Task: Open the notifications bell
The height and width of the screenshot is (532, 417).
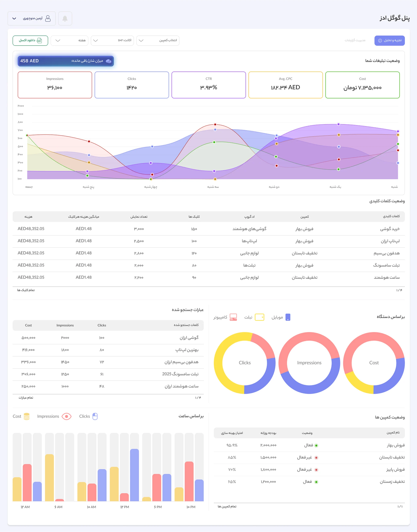Action: pyautogui.click(x=65, y=18)
